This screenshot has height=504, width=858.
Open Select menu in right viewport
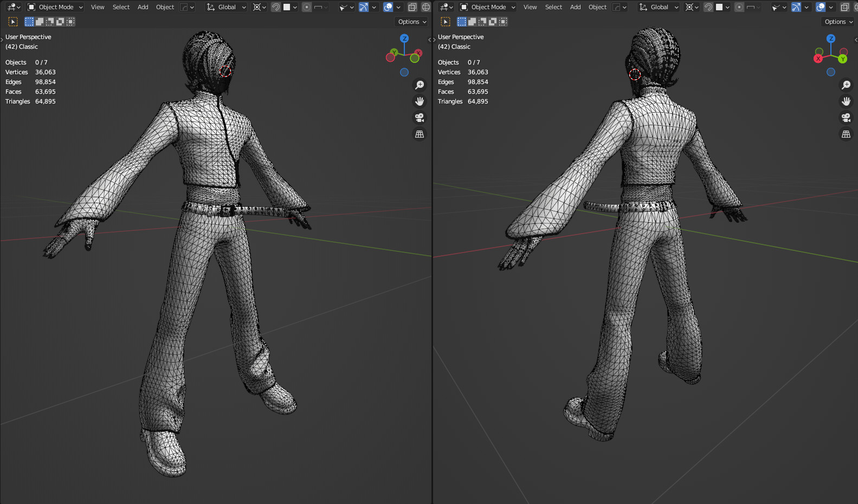553,7
